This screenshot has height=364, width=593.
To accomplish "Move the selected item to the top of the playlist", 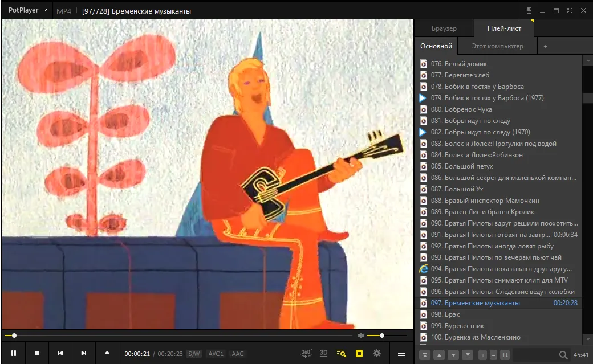I will coord(425,355).
